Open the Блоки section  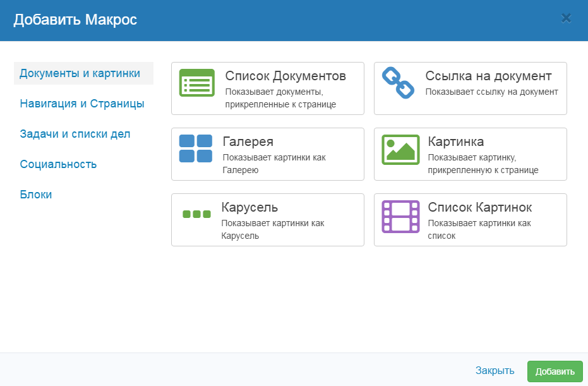click(x=36, y=194)
